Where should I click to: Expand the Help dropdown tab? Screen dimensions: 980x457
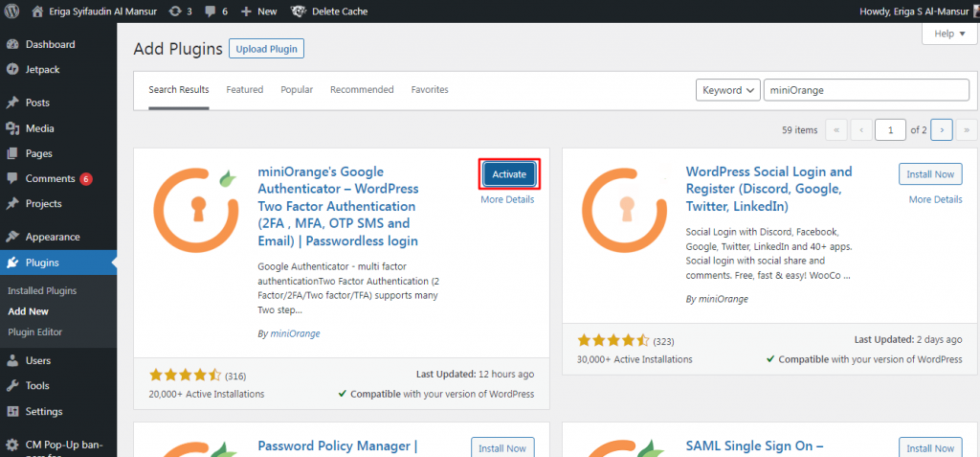[x=949, y=34]
